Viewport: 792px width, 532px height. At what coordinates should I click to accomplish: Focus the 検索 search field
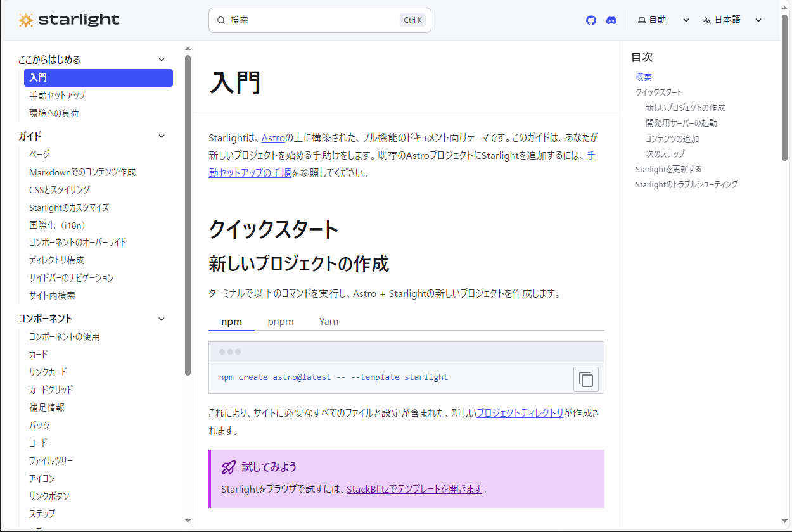[x=320, y=20]
